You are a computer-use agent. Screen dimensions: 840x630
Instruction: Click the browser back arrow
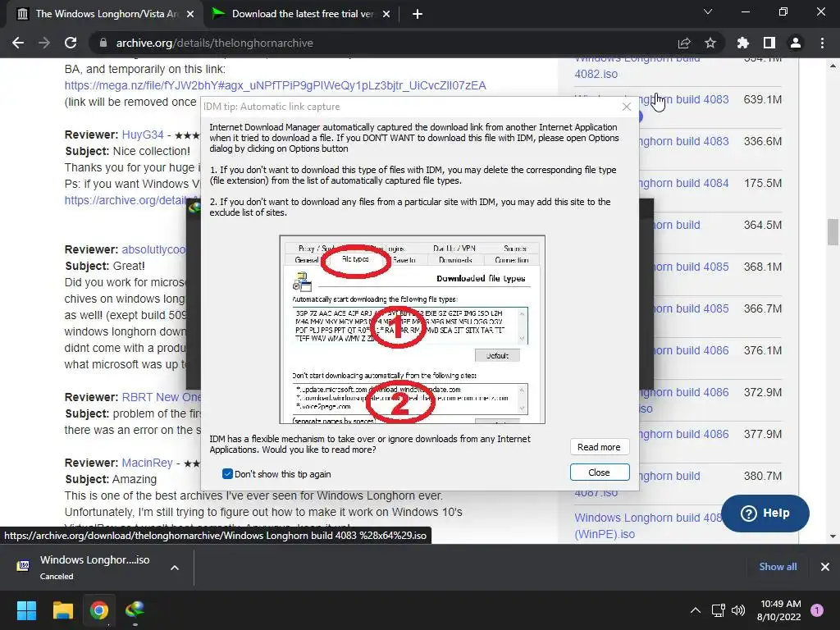(x=18, y=43)
